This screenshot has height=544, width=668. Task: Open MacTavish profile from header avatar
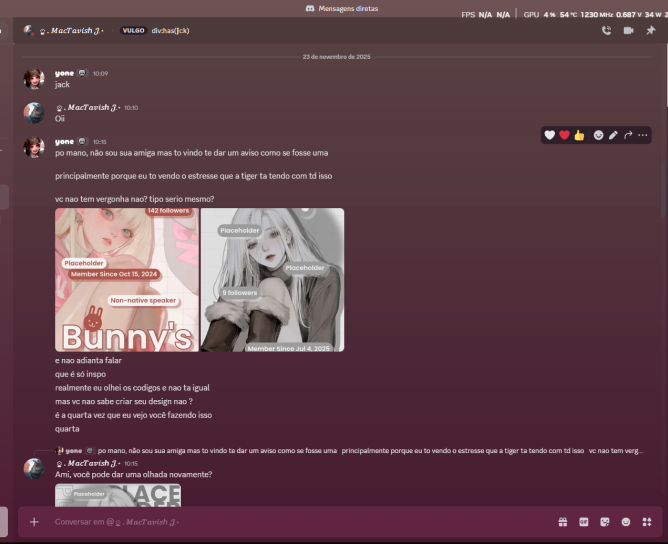tap(29, 30)
